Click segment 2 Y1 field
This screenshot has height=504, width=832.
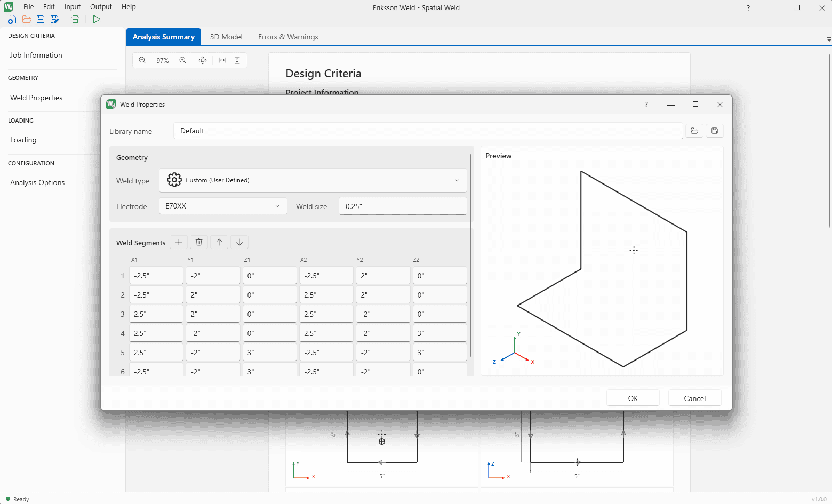213,295
